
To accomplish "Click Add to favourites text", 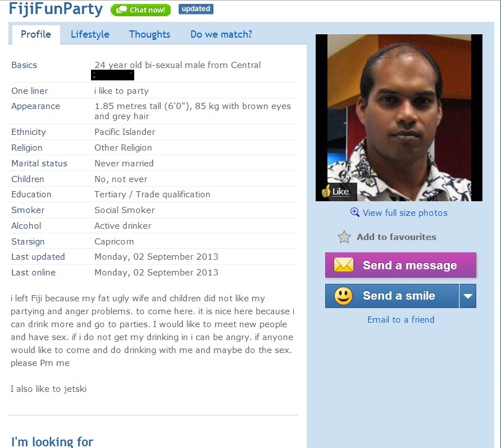I will [397, 237].
